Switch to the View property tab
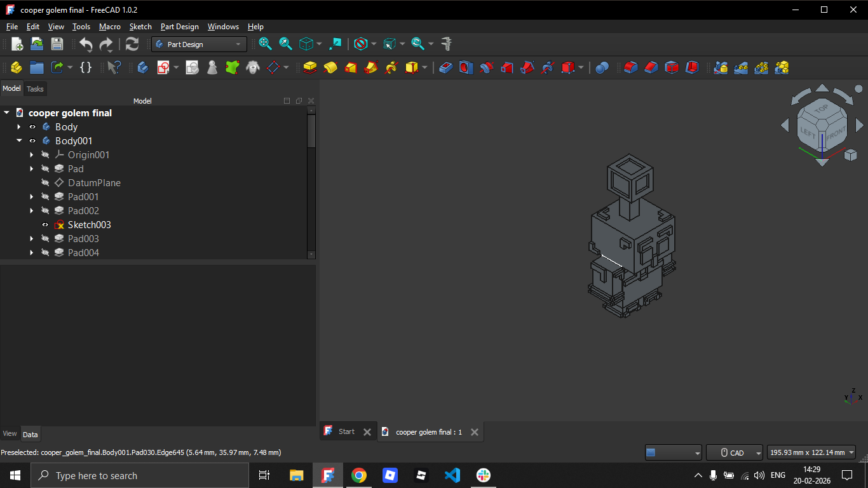868x488 pixels. click(10, 434)
